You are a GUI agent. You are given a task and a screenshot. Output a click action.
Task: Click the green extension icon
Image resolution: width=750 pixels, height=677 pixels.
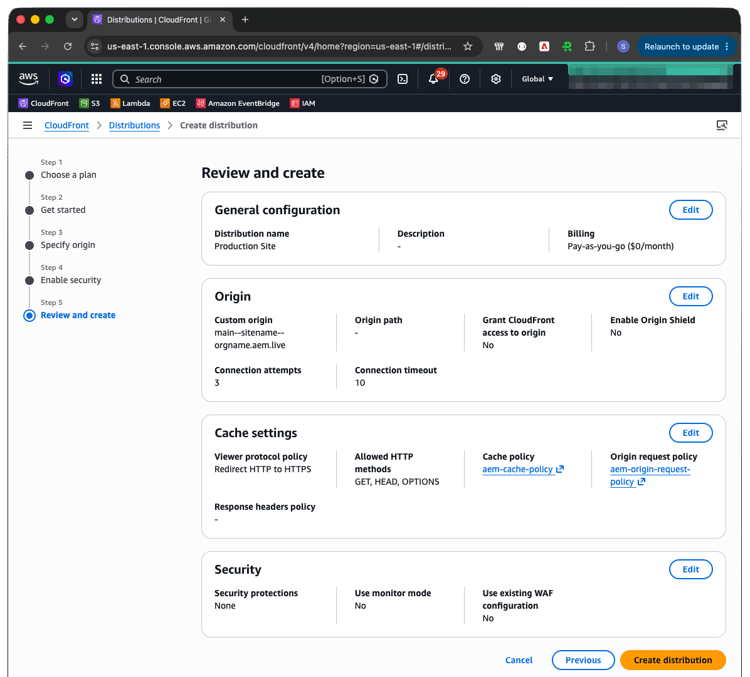point(567,46)
